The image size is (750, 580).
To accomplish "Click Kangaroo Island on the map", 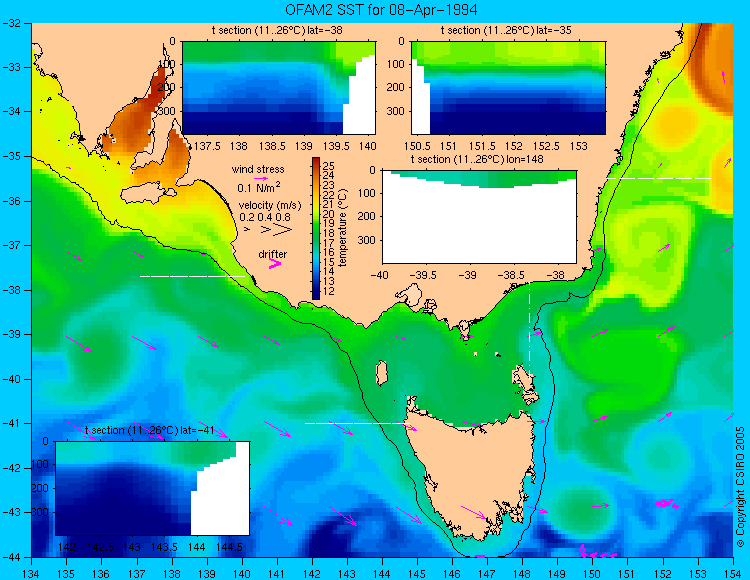I will click(148, 193).
